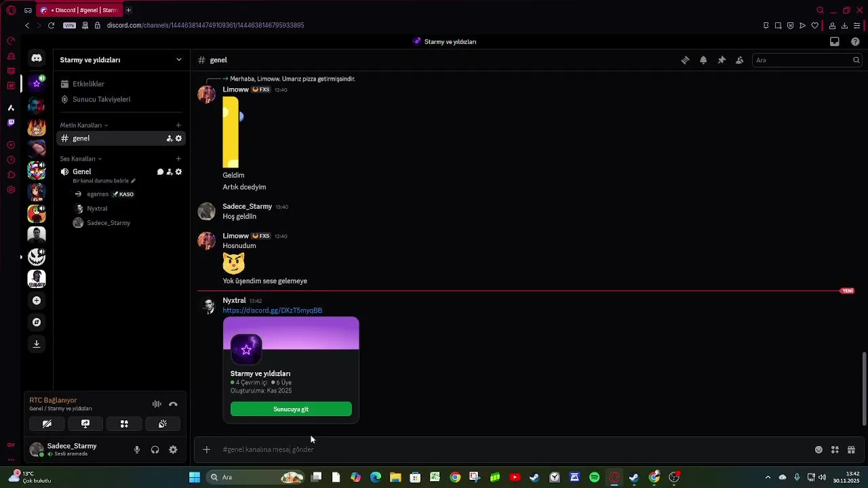Open Discord help question mark icon

pos(855,41)
